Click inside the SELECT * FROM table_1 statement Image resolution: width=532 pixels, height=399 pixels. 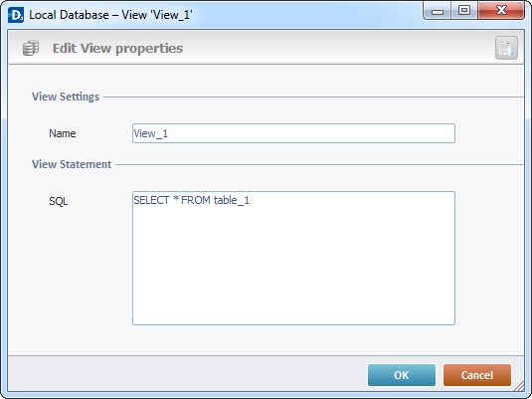191,200
